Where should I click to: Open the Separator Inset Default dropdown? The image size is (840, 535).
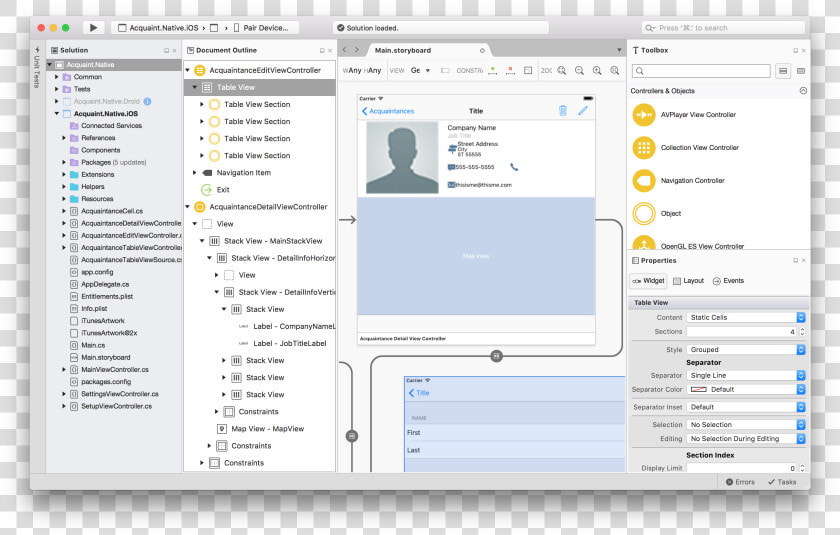pyautogui.click(x=746, y=407)
